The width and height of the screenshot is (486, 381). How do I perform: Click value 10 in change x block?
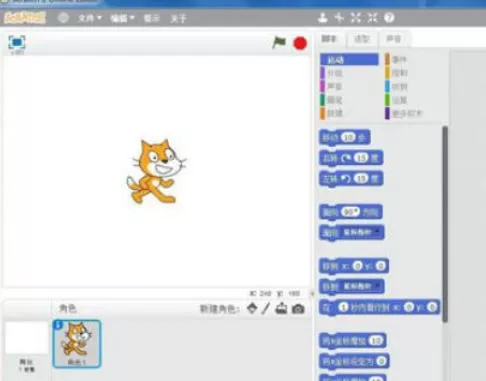coord(376,341)
